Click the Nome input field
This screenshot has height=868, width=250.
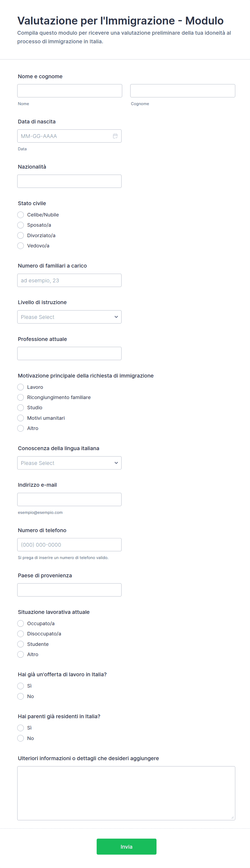point(70,91)
